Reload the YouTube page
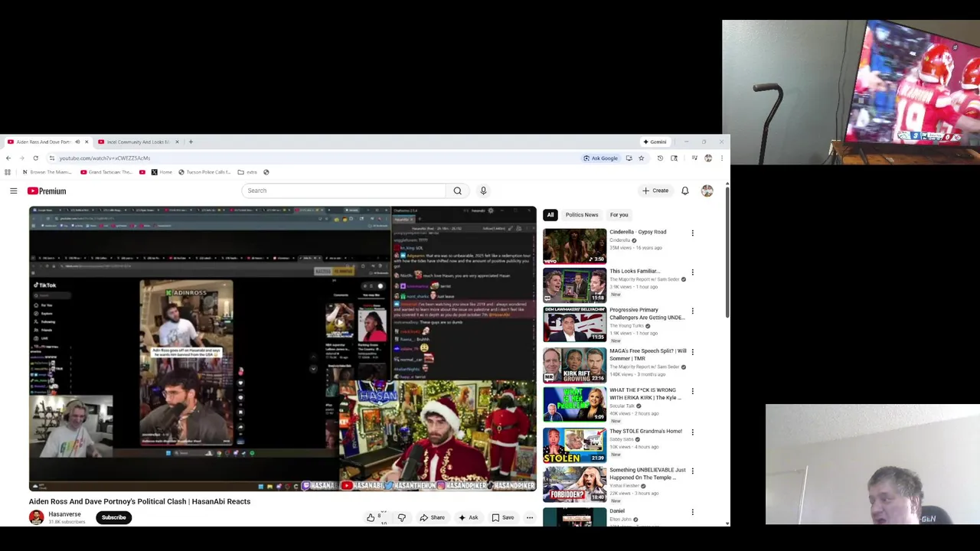This screenshot has height=551, width=980. point(35,158)
